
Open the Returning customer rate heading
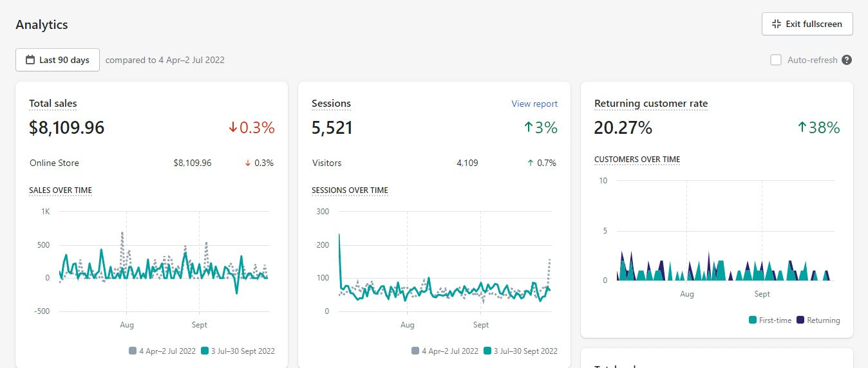pos(650,104)
